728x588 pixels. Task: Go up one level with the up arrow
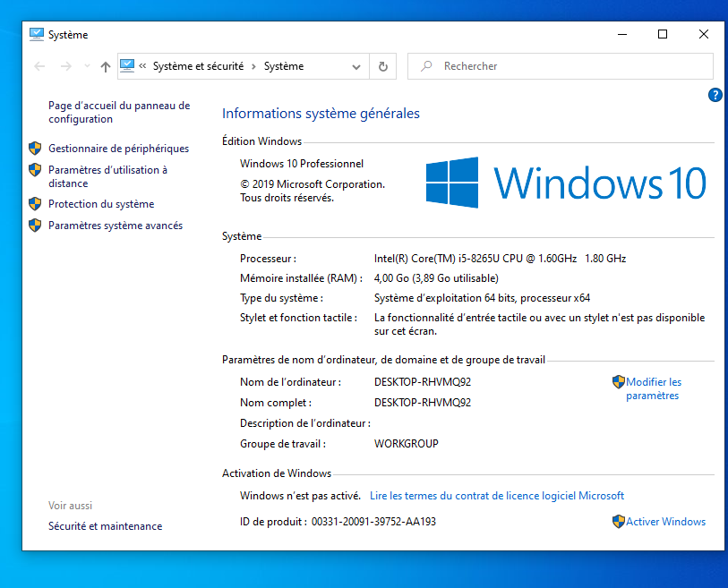coord(106,67)
